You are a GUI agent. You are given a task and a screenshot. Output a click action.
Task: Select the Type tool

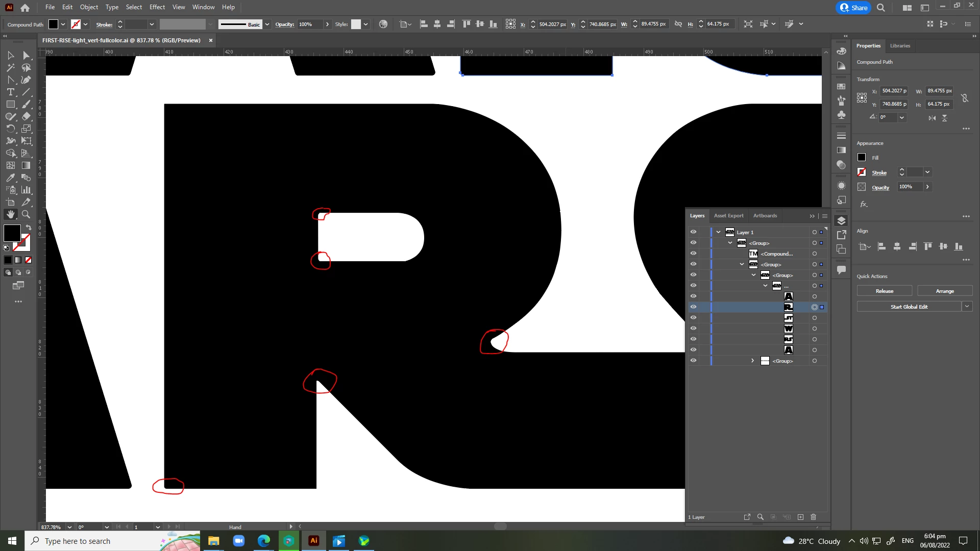pyautogui.click(x=10, y=92)
